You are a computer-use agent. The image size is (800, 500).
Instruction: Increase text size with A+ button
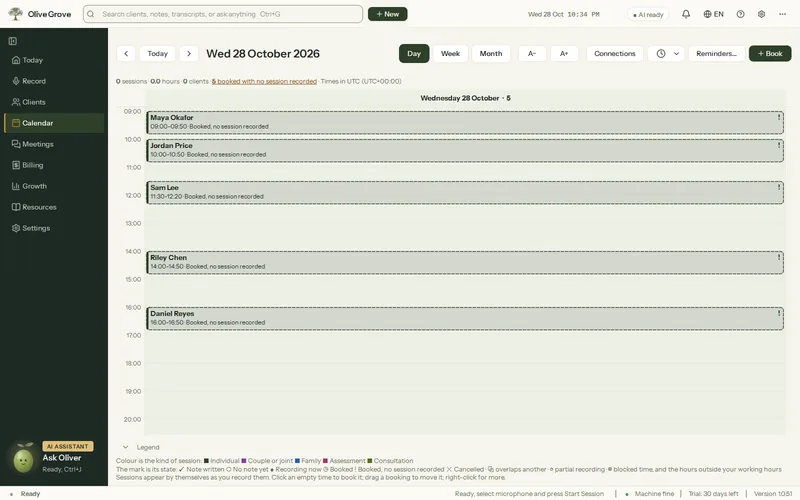coord(564,54)
